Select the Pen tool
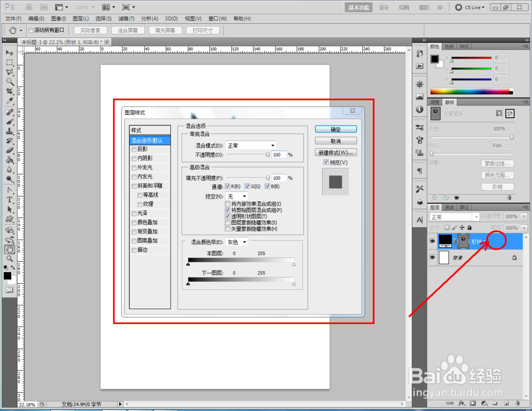Image resolution: width=532 pixels, height=411 pixels. pos(10,190)
